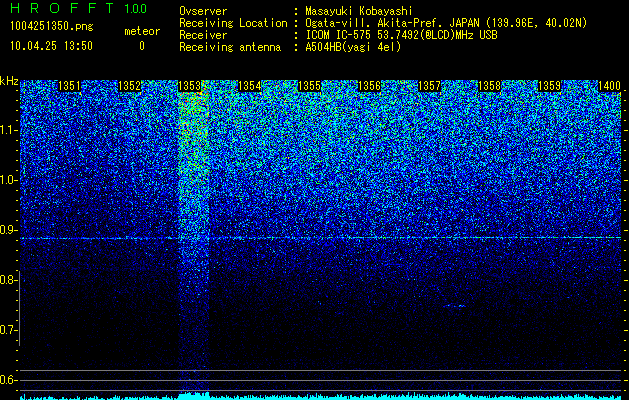The height and width of the screenshot is (400, 629).
Task: Click the 'Receiving Location' label
Action: [x=233, y=23]
